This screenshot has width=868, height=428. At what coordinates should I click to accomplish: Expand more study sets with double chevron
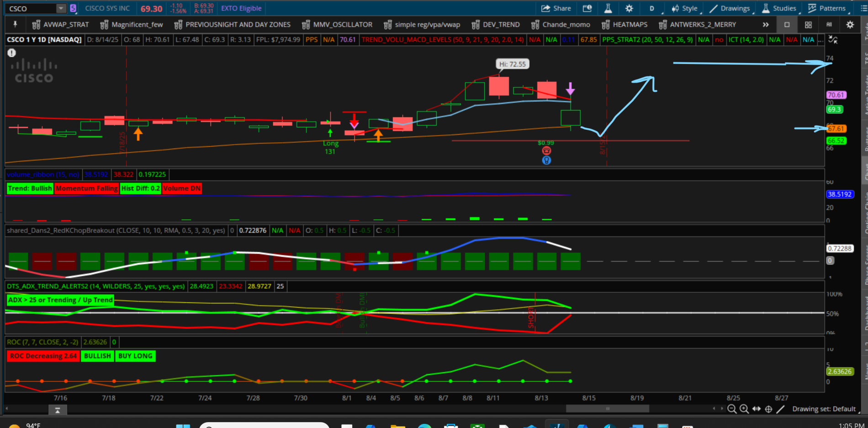coord(766,25)
